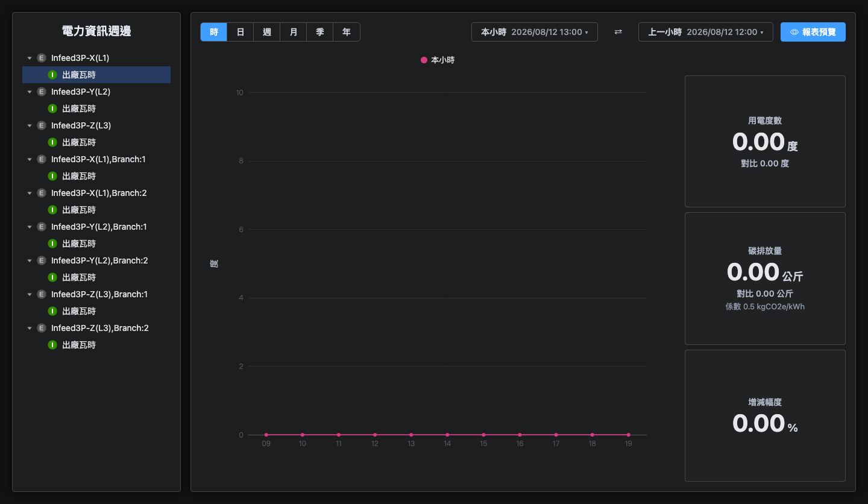This screenshot has height=504, width=868.
Task: Click the gray E icon beside Infeed3P-Y(L2),Branch:1
Action: tap(42, 227)
